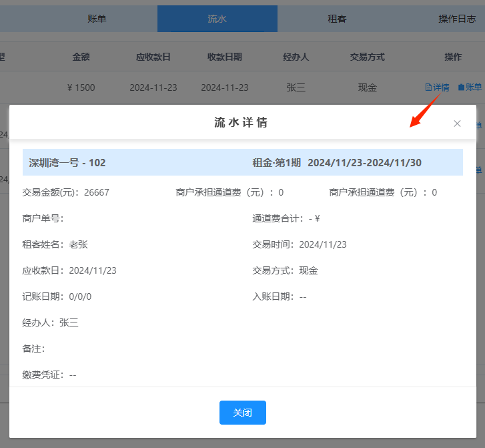Click the 操作 column header
Screen dimensions: 485x448
tap(453, 57)
